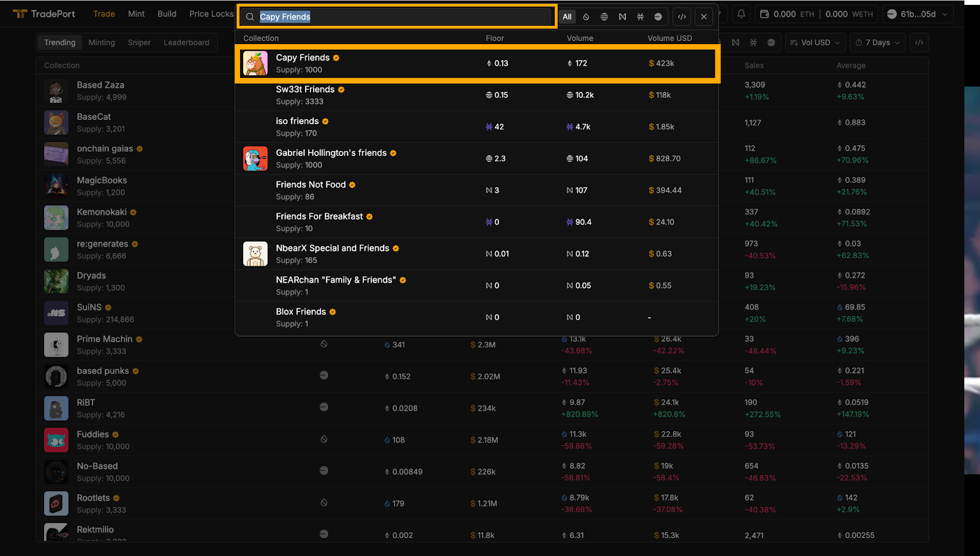Select the Solana chain filter in search bar
Viewport: 980px width, 556px height.
click(604, 17)
